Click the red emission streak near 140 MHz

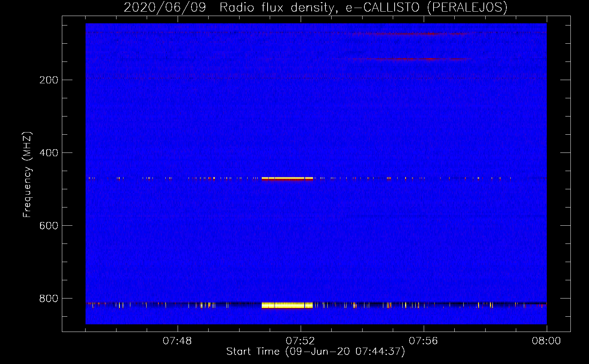tap(411, 59)
